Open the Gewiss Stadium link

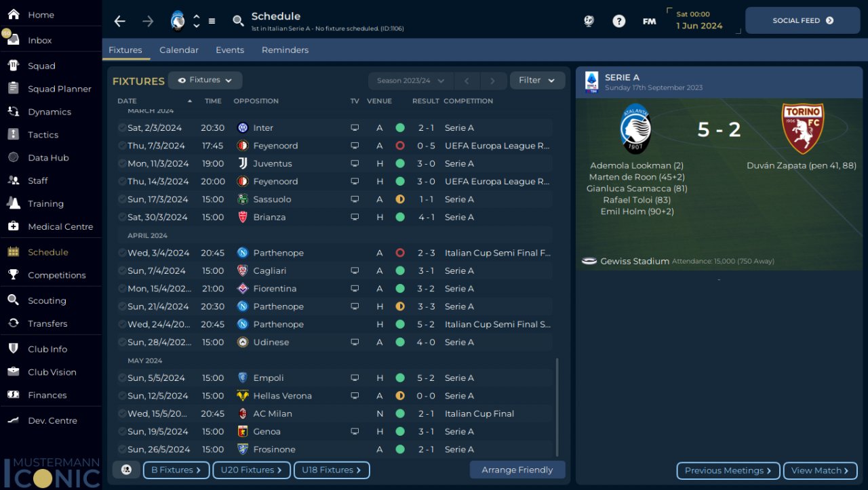[635, 261]
